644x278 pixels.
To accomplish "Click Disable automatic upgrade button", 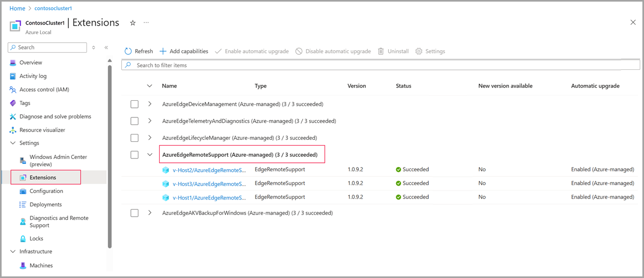I will 333,51.
